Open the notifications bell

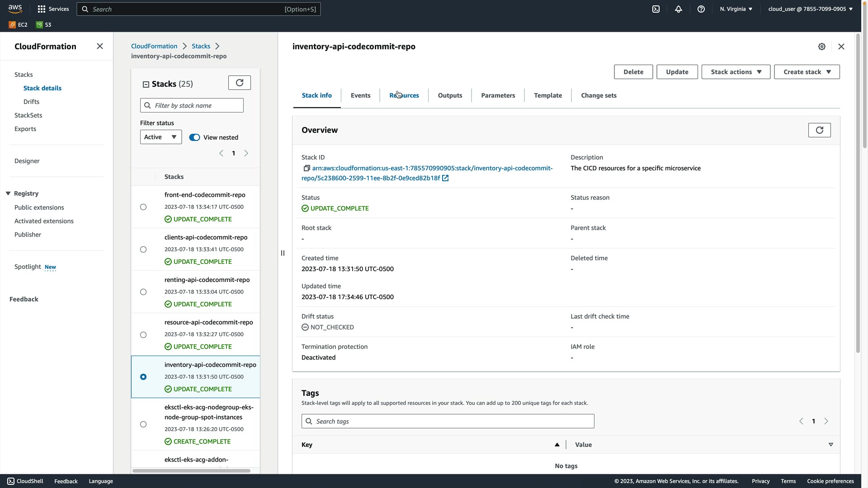coord(678,9)
